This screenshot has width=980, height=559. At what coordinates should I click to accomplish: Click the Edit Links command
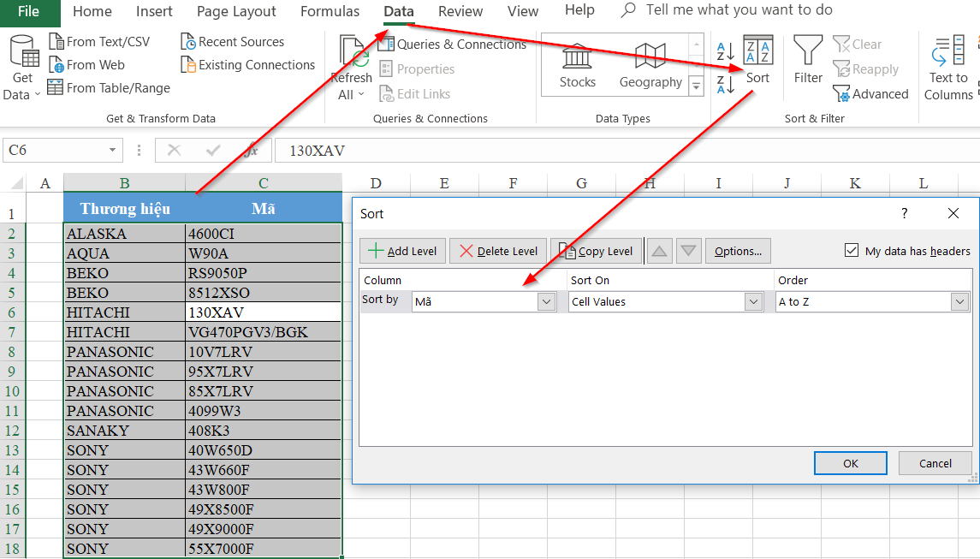click(415, 94)
